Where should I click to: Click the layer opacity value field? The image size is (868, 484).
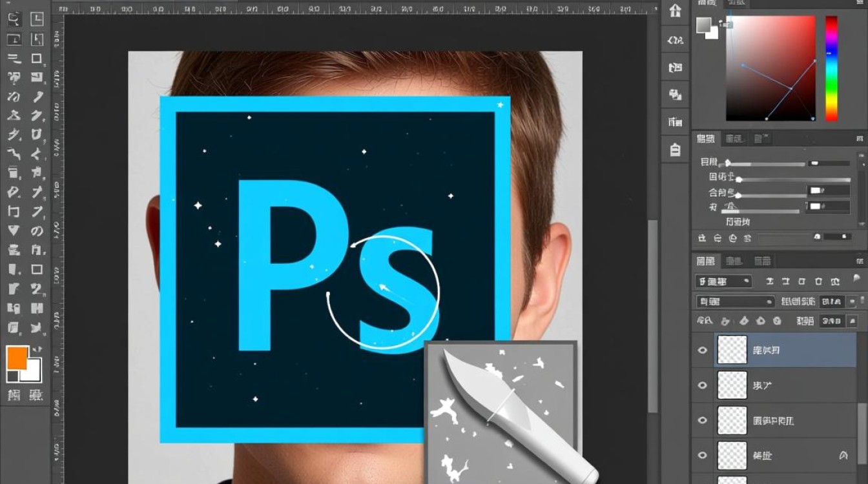click(832, 301)
